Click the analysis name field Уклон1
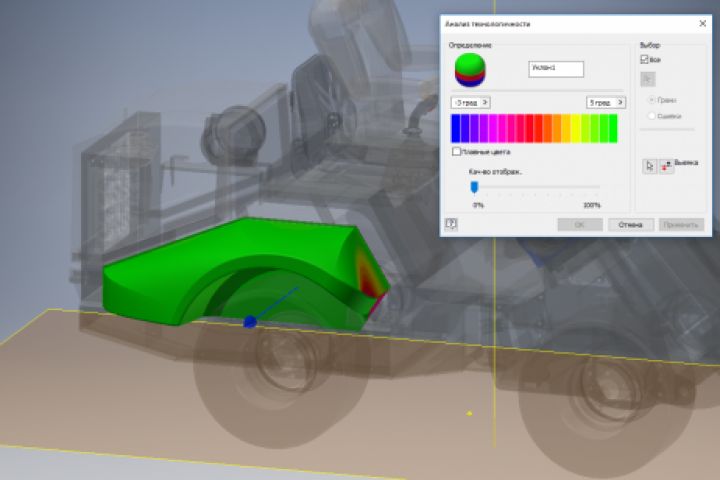 [x=556, y=69]
